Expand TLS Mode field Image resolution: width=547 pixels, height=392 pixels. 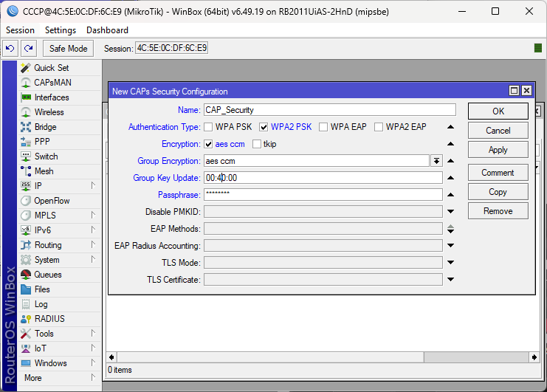(451, 263)
